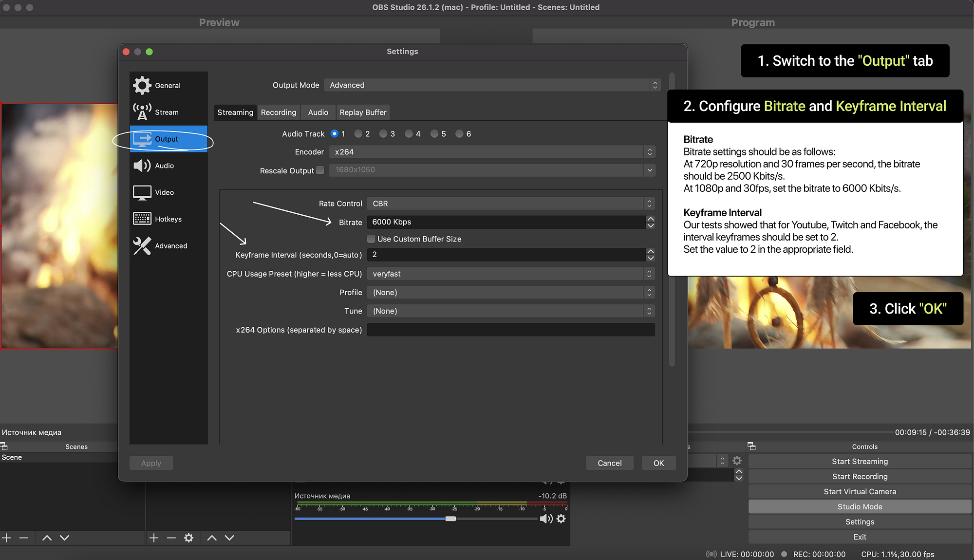Move scene up arrow
The width and height of the screenshot is (974, 560).
(x=47, y=538)
